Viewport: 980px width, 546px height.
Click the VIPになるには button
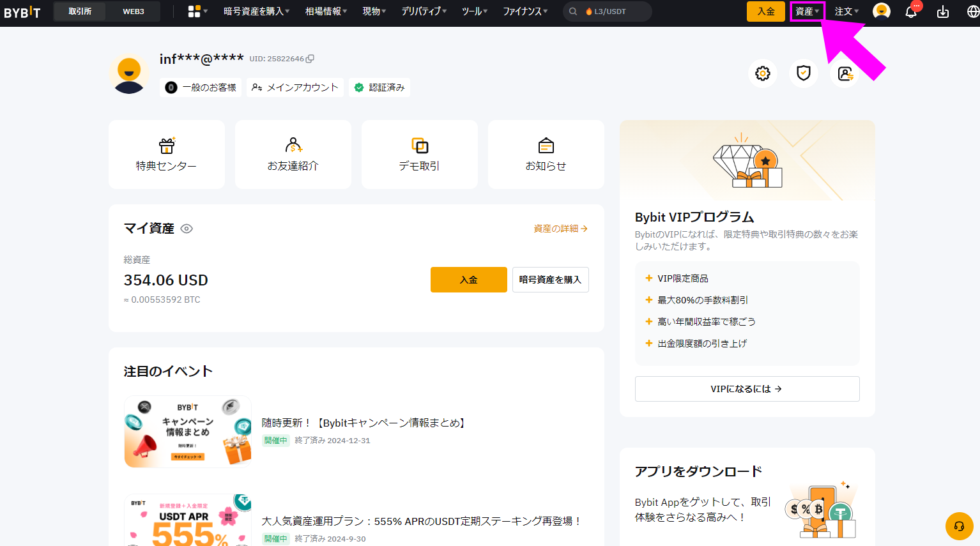click(x=747, y=389)
